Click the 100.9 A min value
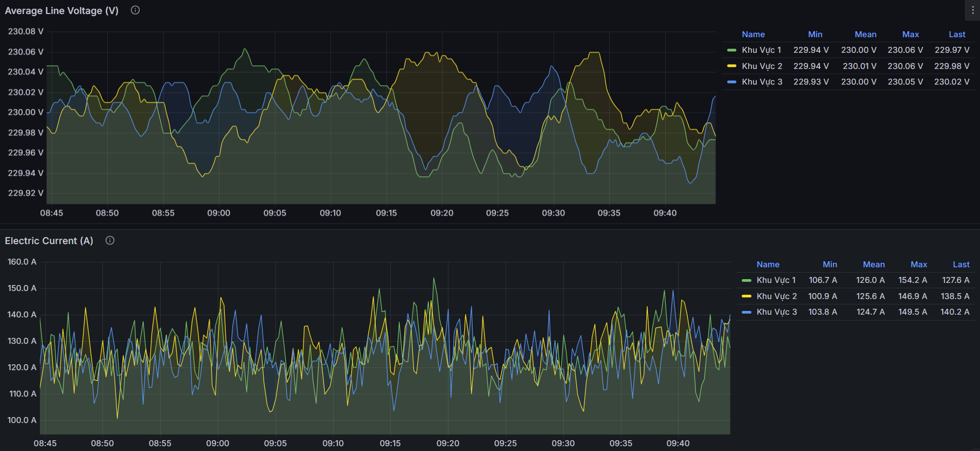 point(823,296)
